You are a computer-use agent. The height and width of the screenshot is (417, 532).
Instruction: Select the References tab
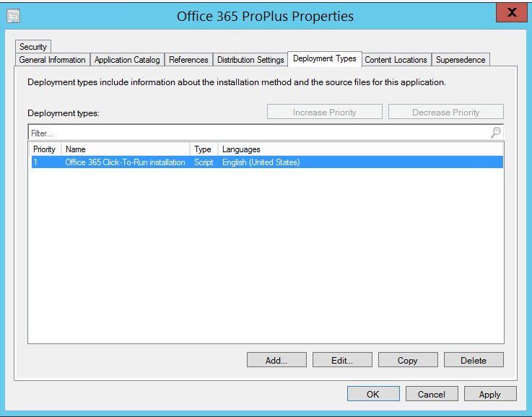tap(188, 60)
